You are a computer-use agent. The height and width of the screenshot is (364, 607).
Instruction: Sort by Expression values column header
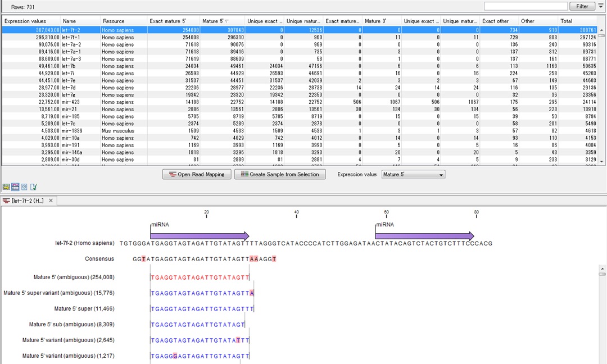[31, 21]
